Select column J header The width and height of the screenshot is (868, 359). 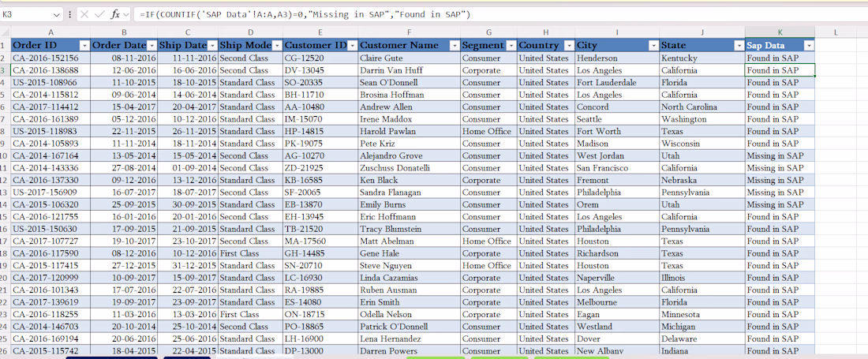(702, 32)
